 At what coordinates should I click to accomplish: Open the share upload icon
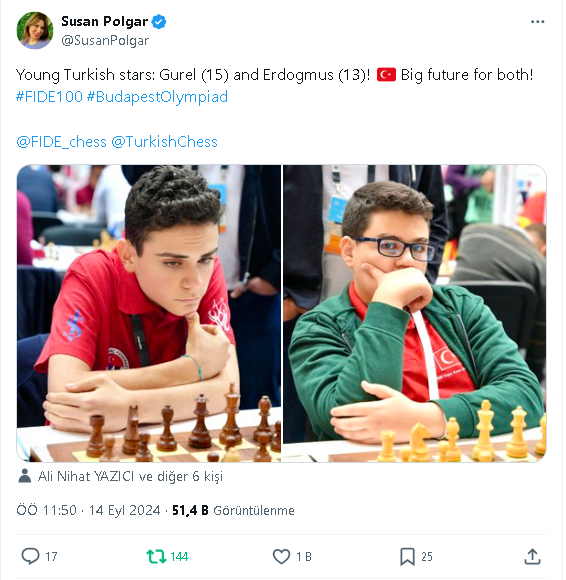tap(532, 557)
